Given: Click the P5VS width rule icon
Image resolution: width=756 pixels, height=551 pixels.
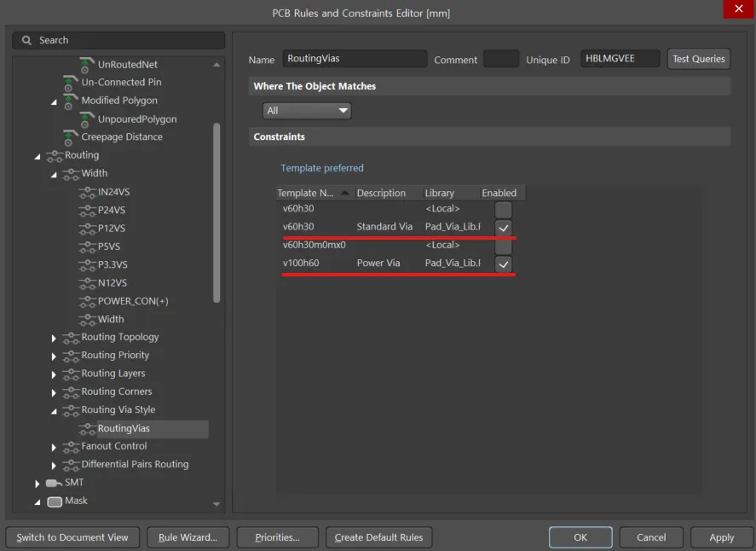Looking at the screenshot, I should click(87, 247).
